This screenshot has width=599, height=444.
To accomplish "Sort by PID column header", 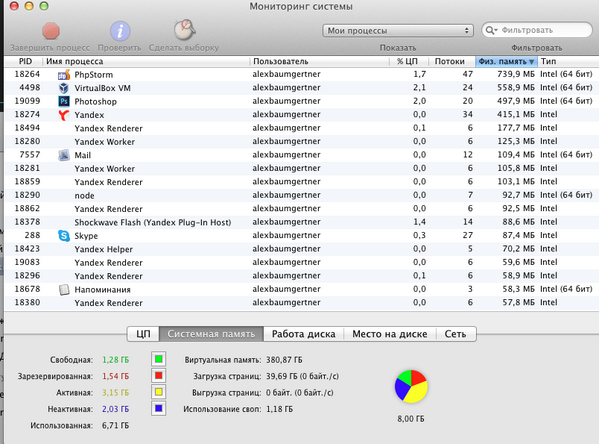I will coord(25,61).
